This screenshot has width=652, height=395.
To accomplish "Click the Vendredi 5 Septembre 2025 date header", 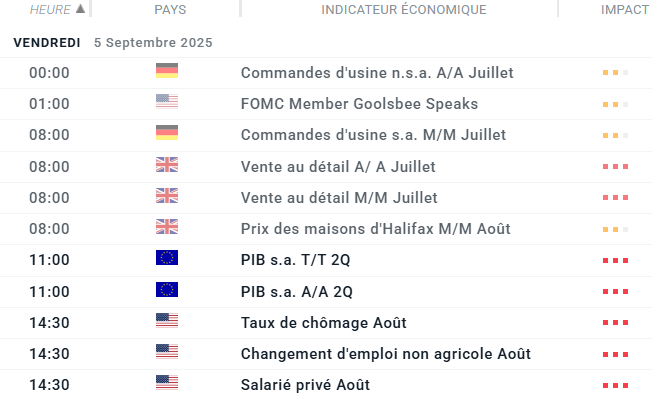I will [x=113, y=42].
